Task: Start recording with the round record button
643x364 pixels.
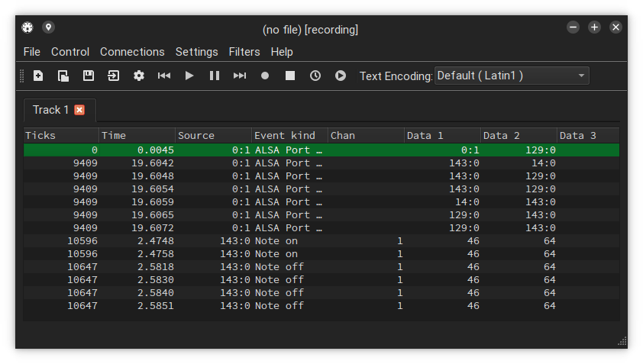Action: pos(265,76)
